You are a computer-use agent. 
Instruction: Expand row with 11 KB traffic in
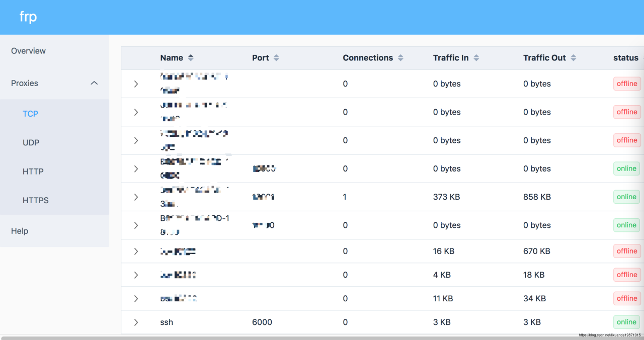136,299
